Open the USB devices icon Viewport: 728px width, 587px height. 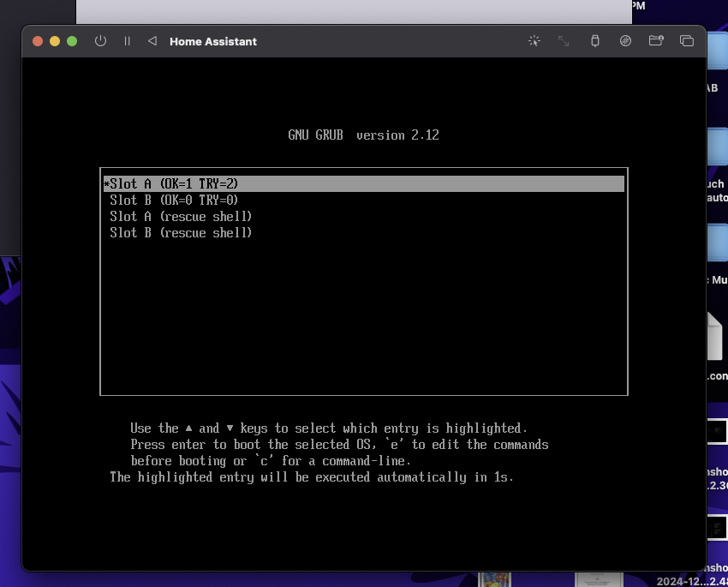(x=595, y=40)
